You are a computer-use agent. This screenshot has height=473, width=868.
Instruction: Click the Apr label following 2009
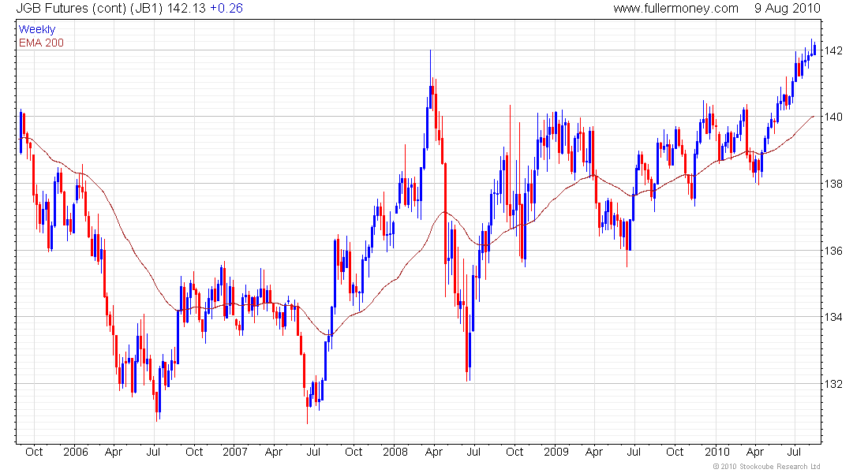pyautogui.click(x=593, y=452)
